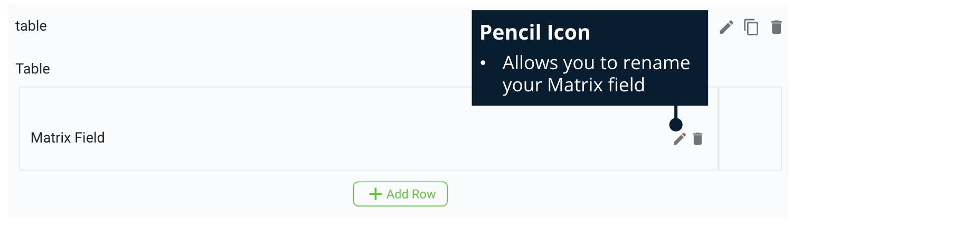Screen dimensions: 980x225
Task: Click the lowercase "table" title at the top
Action: 31,26
